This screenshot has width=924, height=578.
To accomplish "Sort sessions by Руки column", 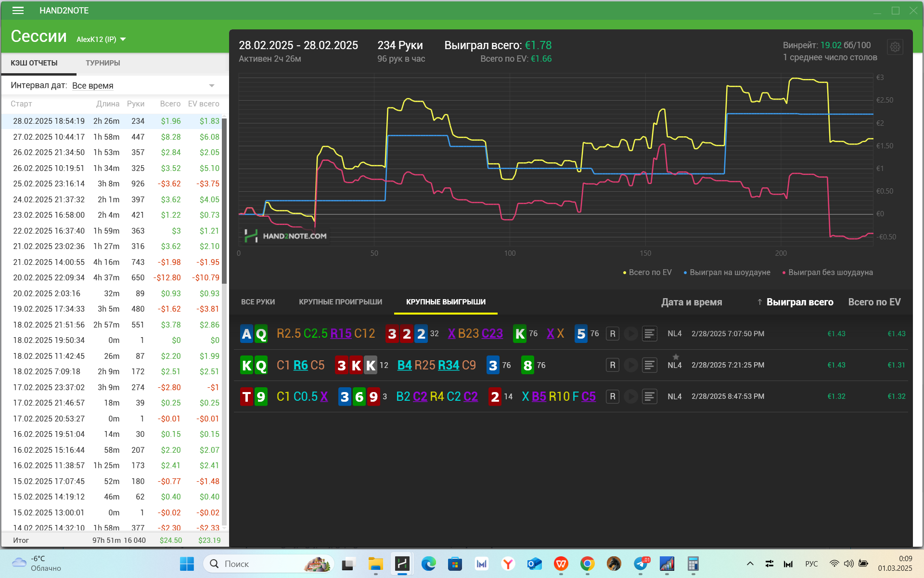I will click(136, 104).
